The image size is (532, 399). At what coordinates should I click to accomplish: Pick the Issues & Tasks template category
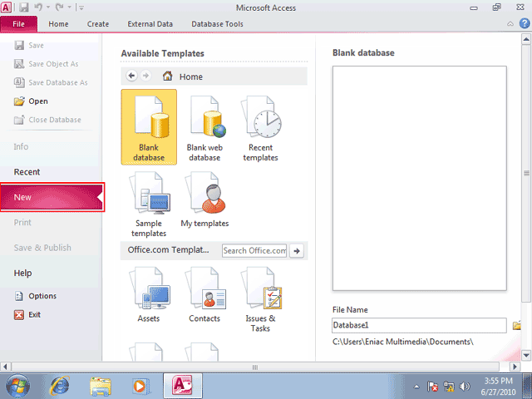click(x=260, y=299)
